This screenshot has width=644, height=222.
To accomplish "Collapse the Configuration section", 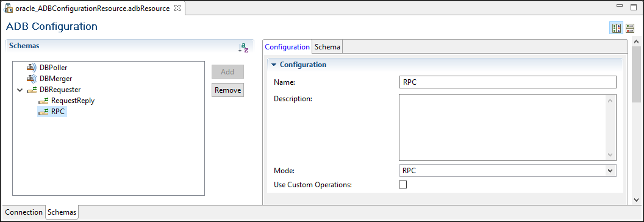I will [274, 65].
